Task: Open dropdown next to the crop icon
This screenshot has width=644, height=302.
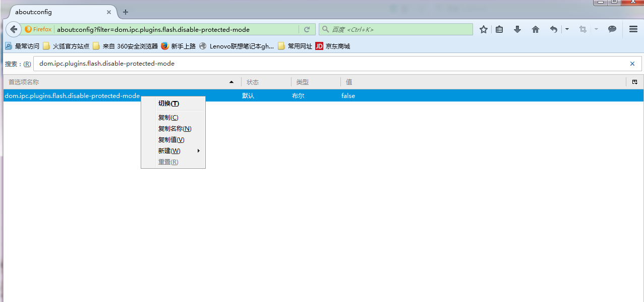Action: (x=596, y=29)
